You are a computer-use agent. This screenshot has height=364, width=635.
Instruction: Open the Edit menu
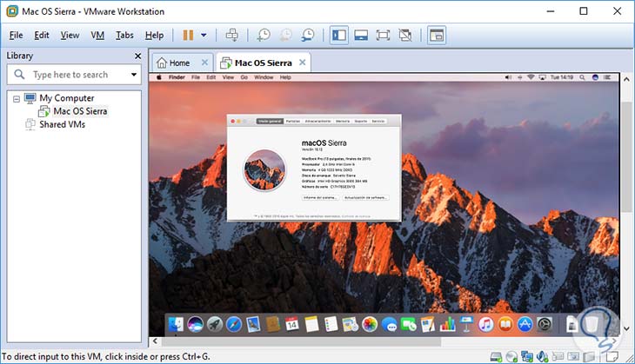pos(41,36)
